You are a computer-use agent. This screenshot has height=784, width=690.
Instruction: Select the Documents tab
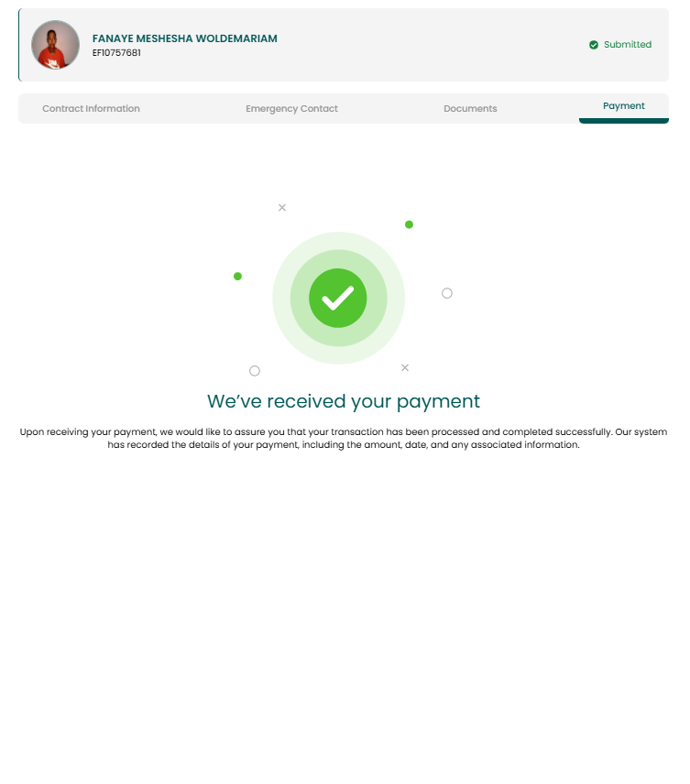coord(470,108)
